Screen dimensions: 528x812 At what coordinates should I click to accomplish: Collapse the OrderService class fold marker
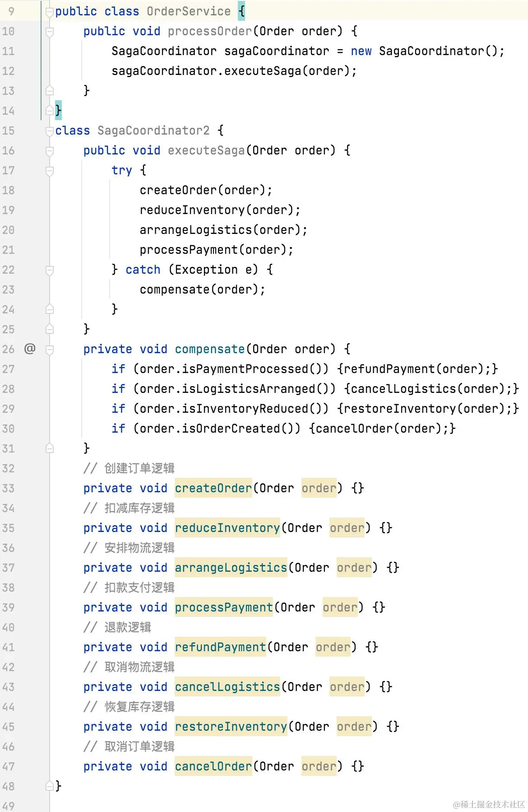[x=50, y=12]
